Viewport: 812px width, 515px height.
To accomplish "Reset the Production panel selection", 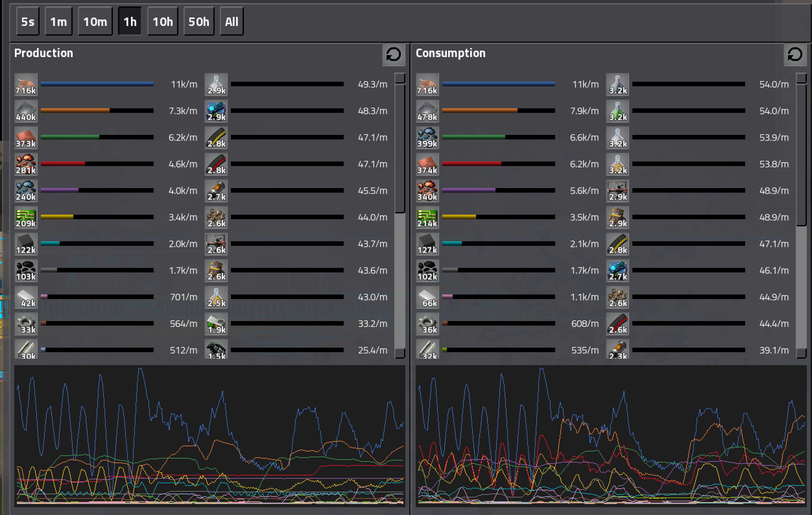I will click(394, 54).
